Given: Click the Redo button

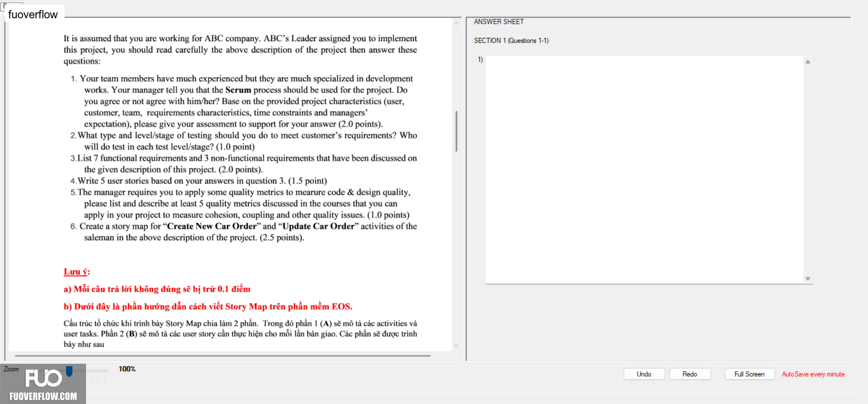Looking at the screenshot, I should click(x=690, y=374).
